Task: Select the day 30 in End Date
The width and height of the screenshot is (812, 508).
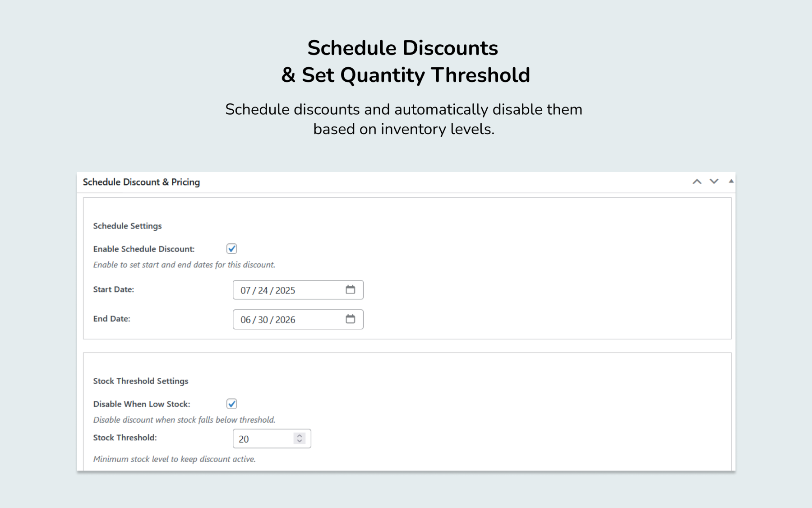Action: pyautogui.click(x=263, y=320)
